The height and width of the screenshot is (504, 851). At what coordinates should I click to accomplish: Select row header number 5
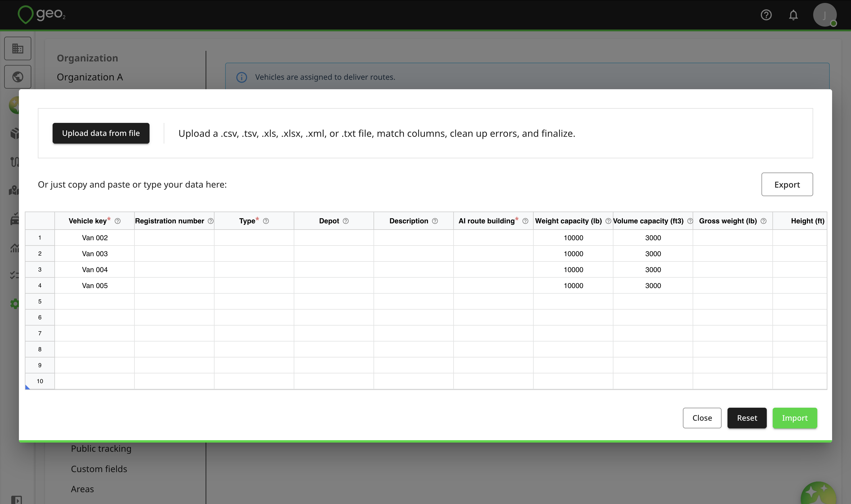tap(40, 302)
